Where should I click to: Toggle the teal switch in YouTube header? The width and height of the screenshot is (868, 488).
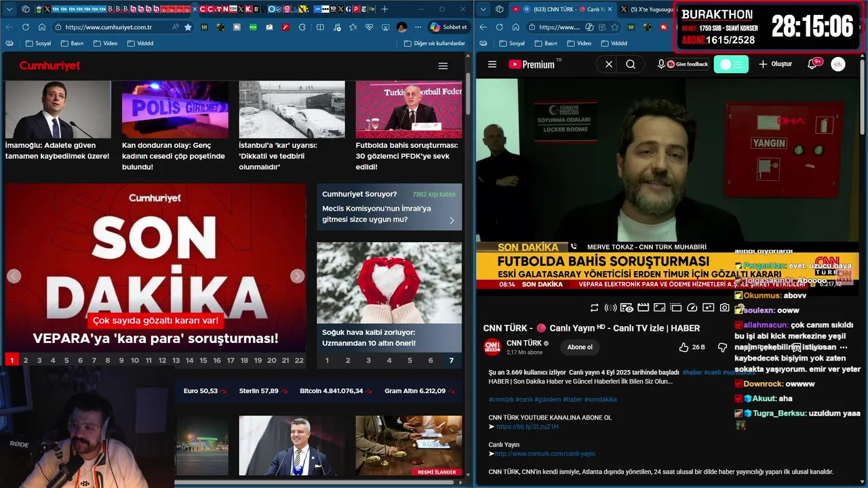click(x=731, y=64)
